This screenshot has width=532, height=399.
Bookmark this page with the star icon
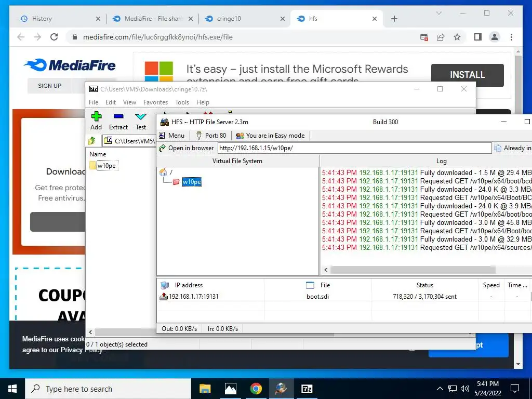pos(457,37)
